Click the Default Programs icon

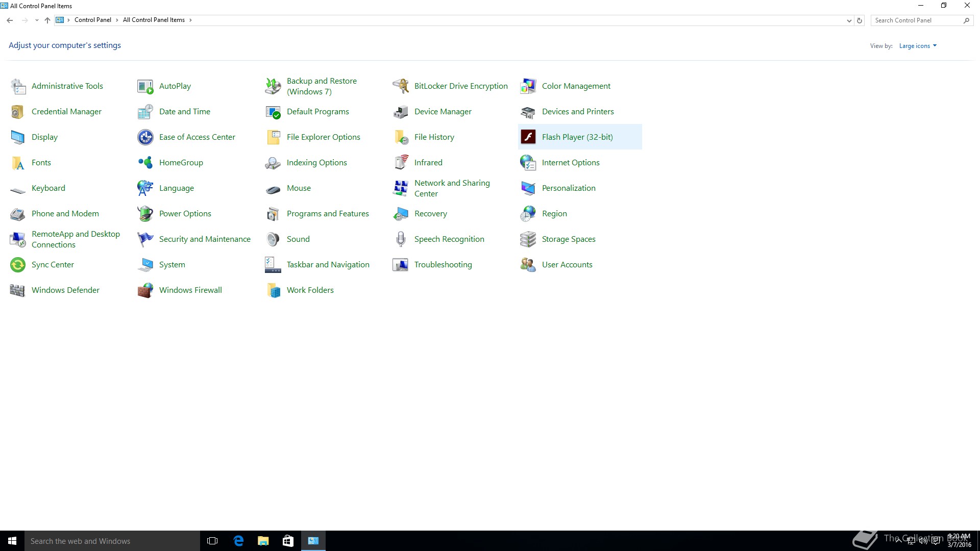point(273,112)
